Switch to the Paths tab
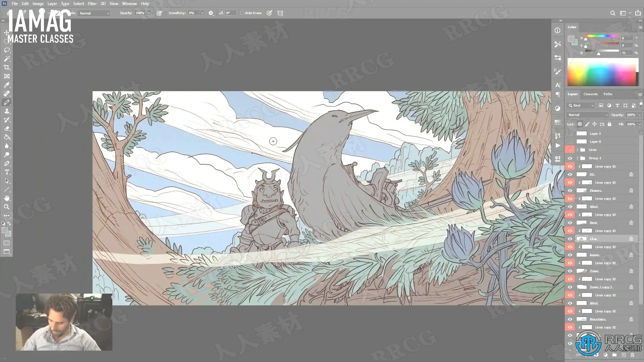 tap(608, 94)
